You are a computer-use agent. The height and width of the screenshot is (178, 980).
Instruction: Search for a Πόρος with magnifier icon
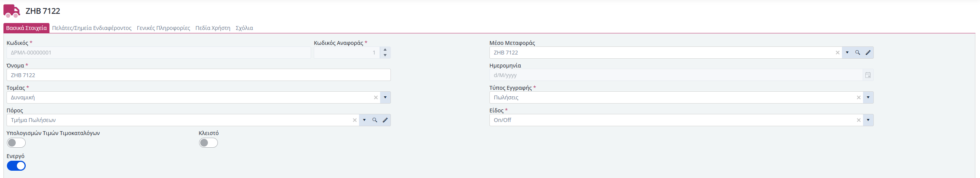[375, 120]
